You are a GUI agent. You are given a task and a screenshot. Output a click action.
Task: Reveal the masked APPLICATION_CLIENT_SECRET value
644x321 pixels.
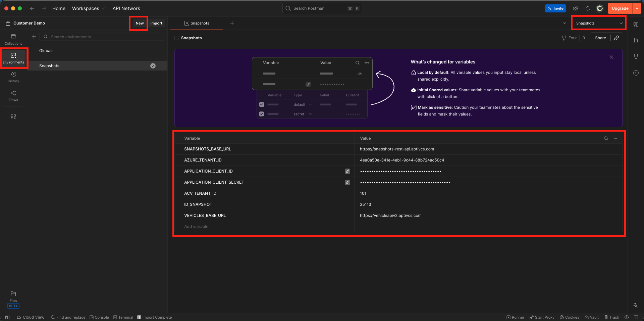pyautogui.click(x=347, y=182)
